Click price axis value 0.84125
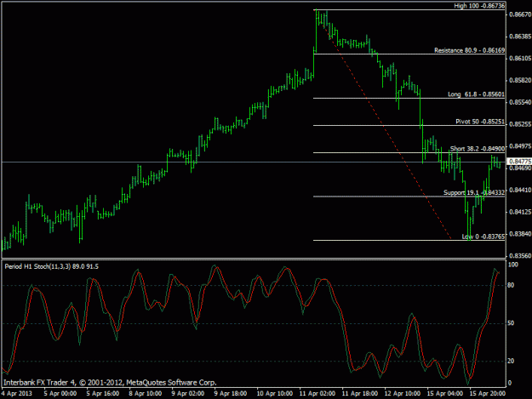Viewport: 532px width, 399px height. [520, 212]
